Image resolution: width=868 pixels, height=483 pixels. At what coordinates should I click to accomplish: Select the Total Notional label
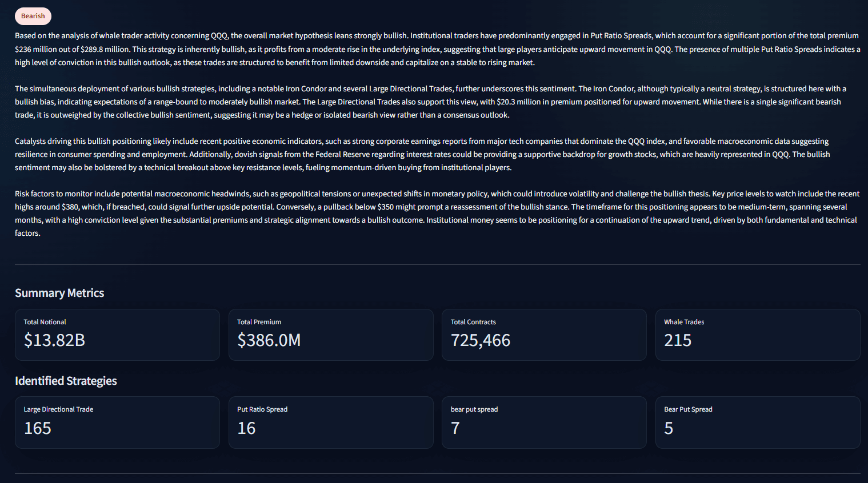(x=45, y=322)
